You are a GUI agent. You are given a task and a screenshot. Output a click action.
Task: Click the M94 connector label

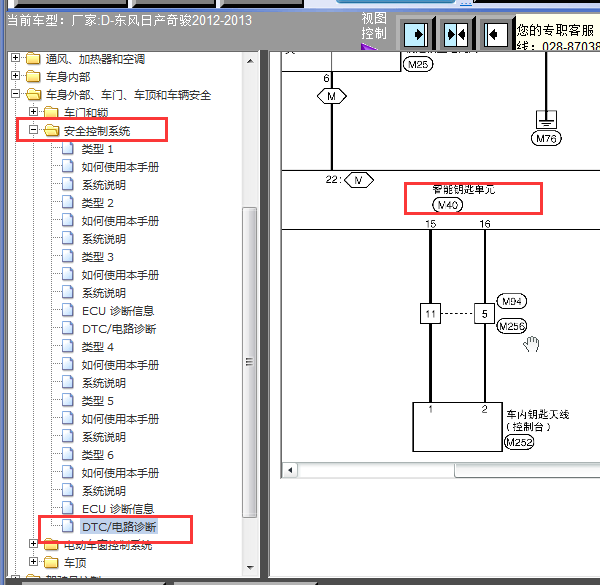coord(511,301)
